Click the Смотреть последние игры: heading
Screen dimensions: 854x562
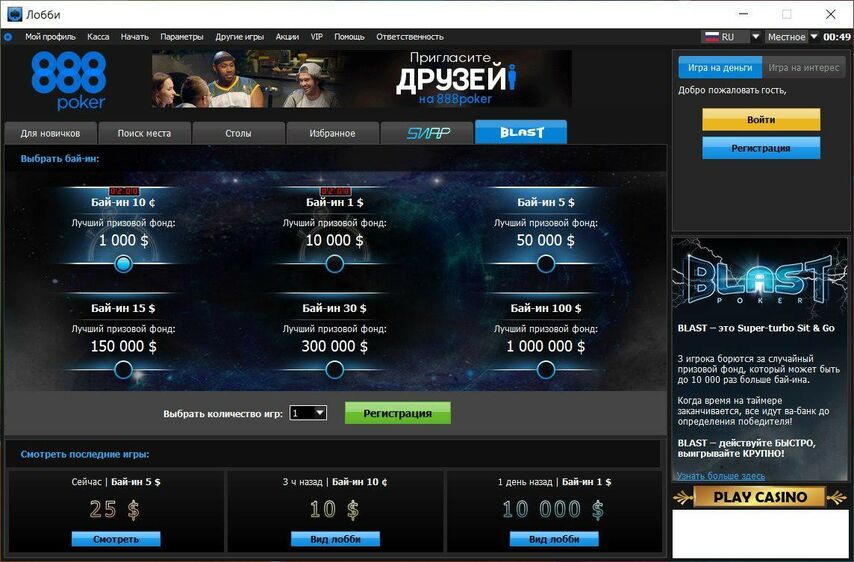point(85,454)
